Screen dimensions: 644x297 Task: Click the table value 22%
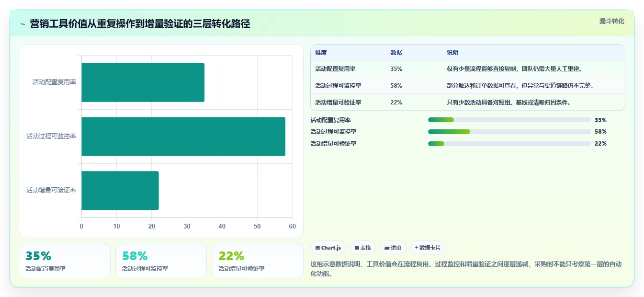[x=396, y=102]
